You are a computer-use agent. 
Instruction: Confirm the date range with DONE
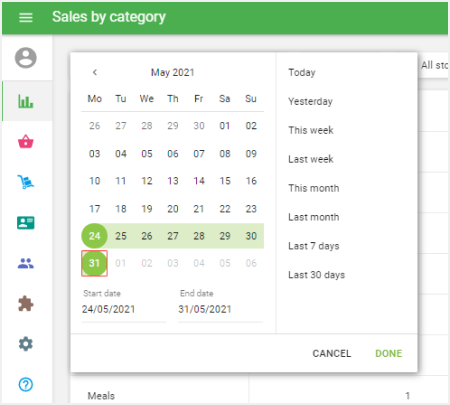[389, 353]
